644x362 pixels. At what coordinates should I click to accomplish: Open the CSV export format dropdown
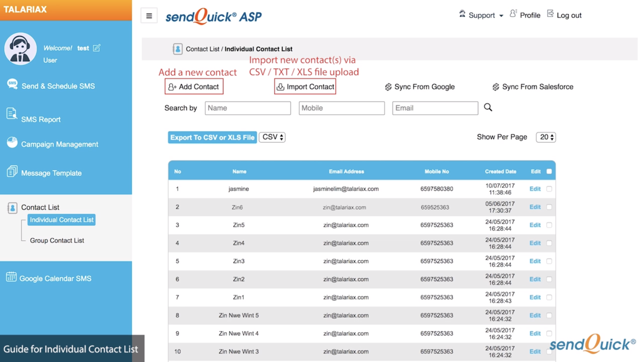point(272,137)
